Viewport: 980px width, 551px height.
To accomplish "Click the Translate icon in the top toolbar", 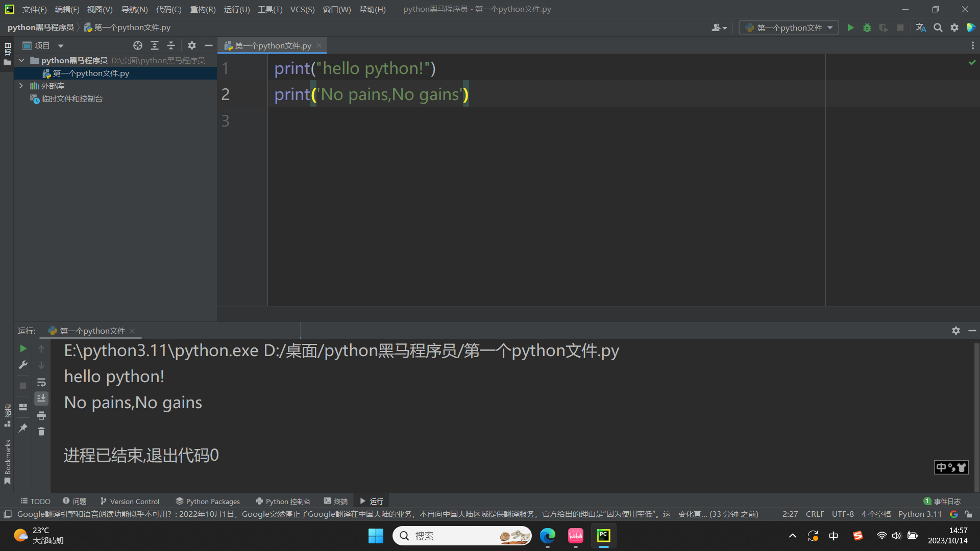I will (x=921, y=28).
